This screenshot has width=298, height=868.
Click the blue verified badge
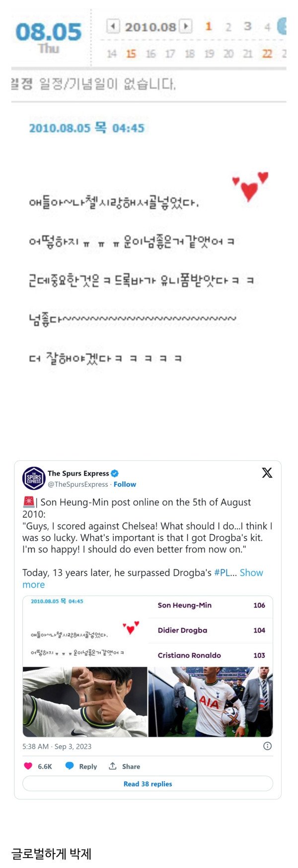click(x=115, y=473)
